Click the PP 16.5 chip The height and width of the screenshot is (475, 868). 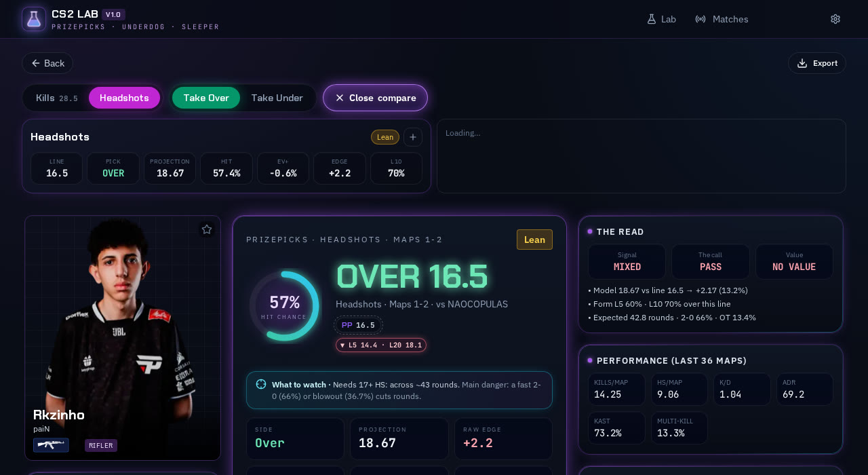(x=359, y=325)
